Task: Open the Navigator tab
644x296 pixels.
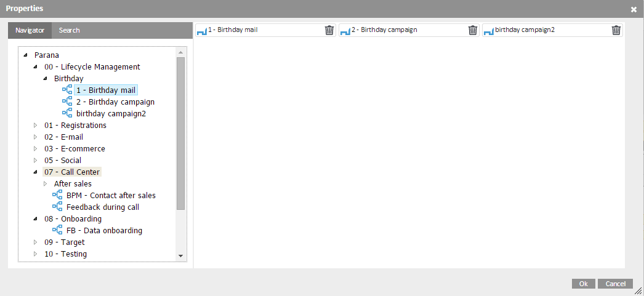Action: (30, 30)
